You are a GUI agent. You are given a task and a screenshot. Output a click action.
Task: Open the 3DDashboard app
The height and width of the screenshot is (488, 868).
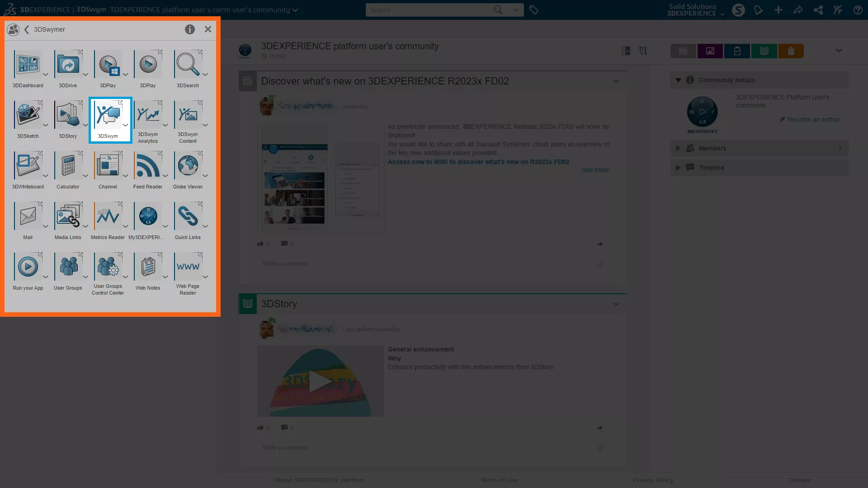coord(28,66)
